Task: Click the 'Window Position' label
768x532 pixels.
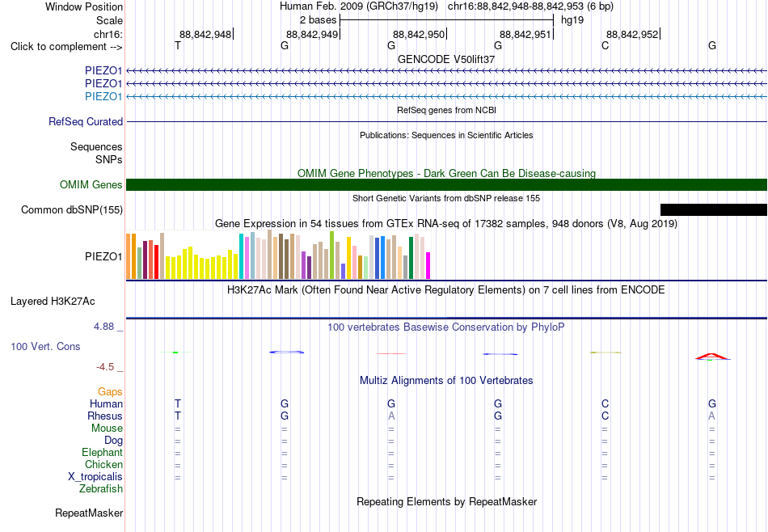Action: 84,6
